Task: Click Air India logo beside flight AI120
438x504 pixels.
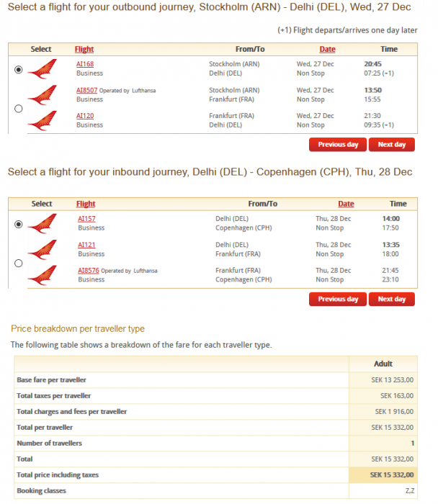Action: click(x=41, y=120)
